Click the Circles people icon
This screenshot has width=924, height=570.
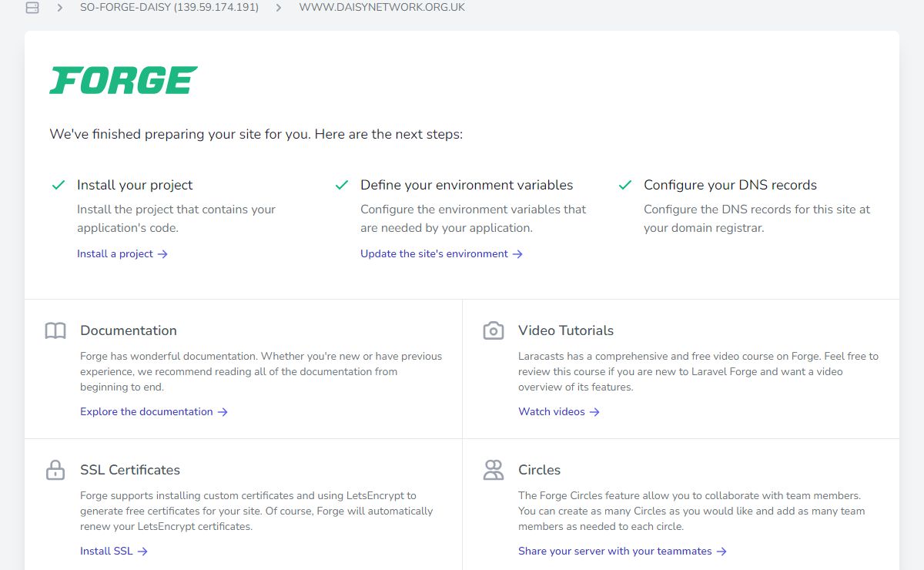[493, 470]
